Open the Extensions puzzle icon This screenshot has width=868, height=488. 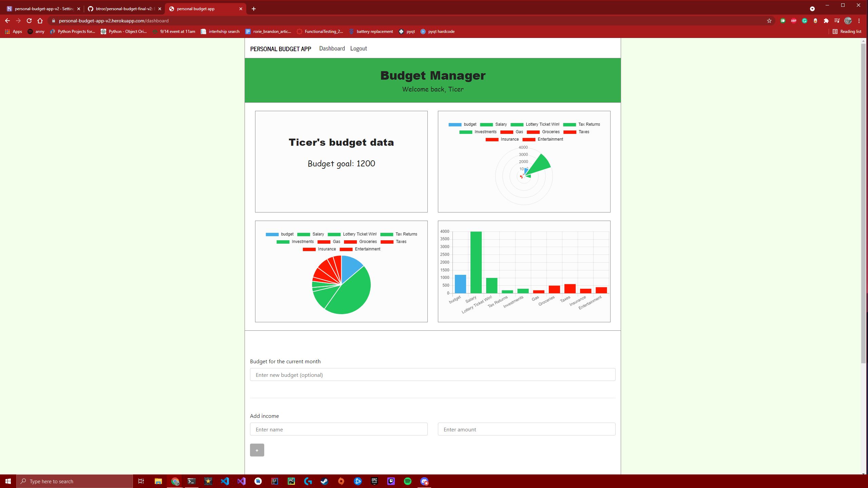click(826, 21)
